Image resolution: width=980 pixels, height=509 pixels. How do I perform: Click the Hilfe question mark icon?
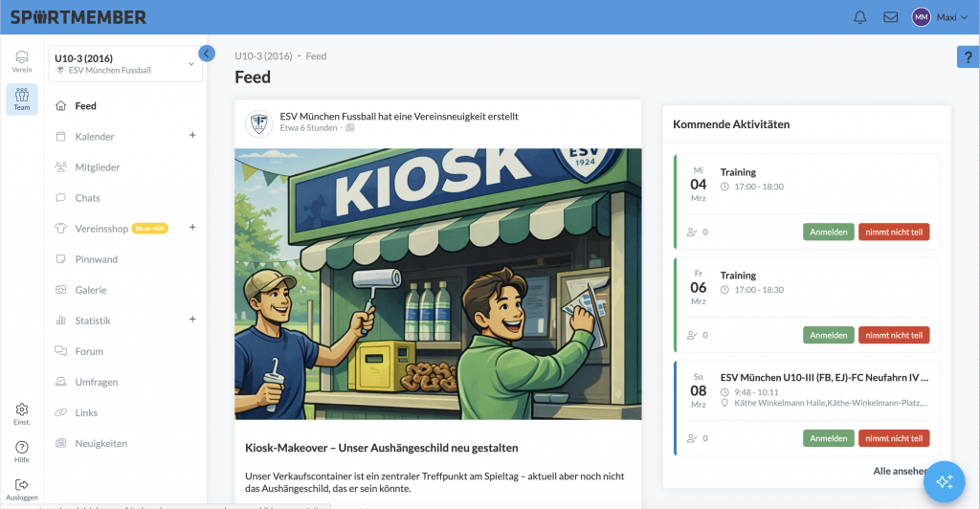coord(21,451)
